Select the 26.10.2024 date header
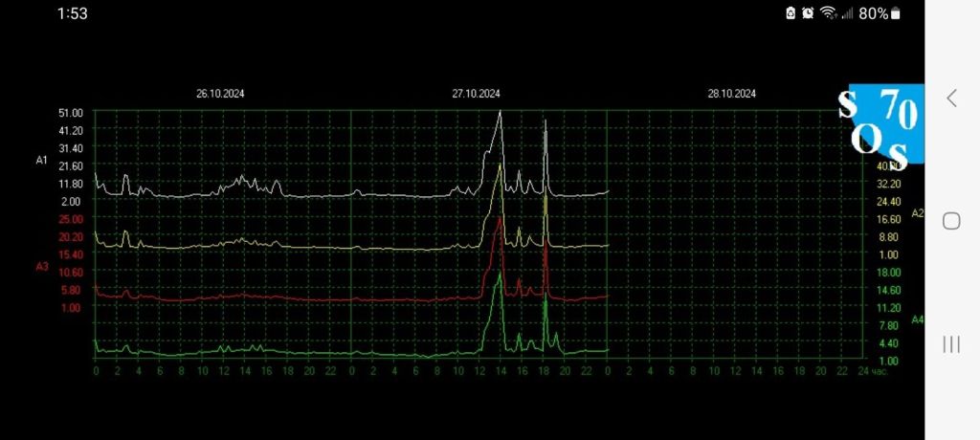This screenshot has width=980, height=440. click(220, 94)
